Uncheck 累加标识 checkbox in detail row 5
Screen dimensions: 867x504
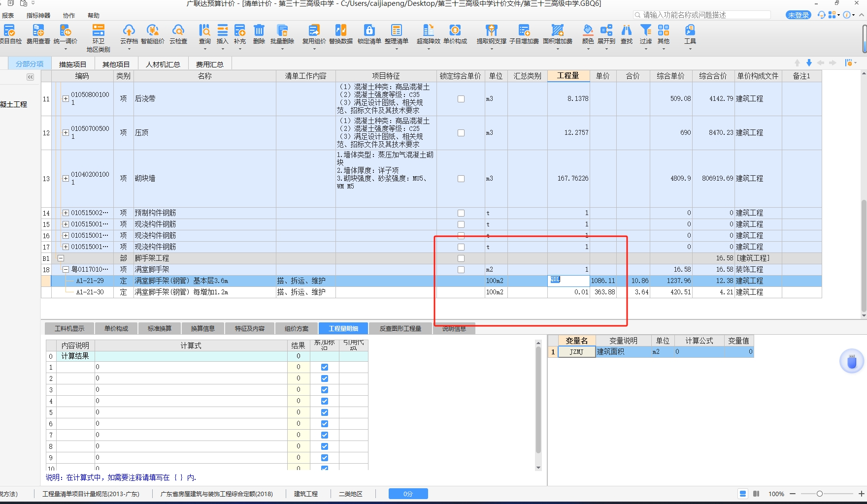click(x=325, y=412)
